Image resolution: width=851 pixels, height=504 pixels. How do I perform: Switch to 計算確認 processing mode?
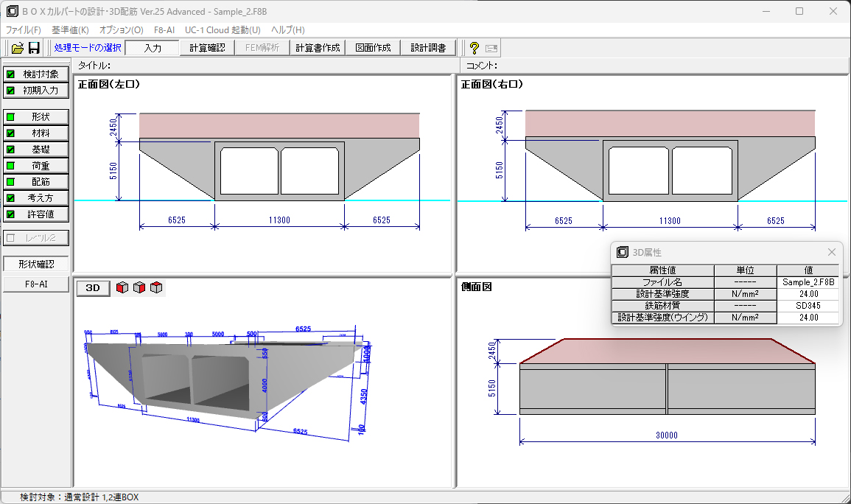[x=207, y=49]
